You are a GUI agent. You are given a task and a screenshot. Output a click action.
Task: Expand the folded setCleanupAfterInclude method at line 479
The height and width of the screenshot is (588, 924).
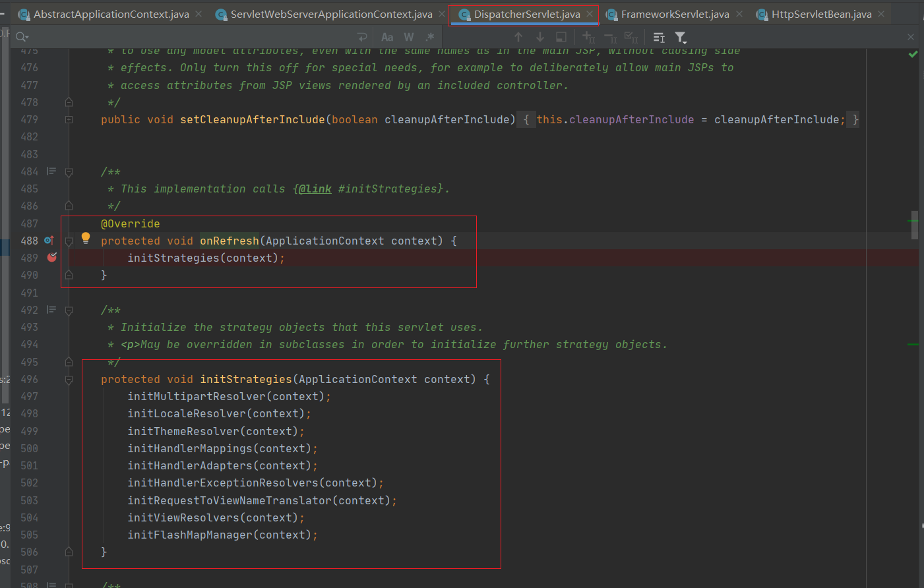69,120
